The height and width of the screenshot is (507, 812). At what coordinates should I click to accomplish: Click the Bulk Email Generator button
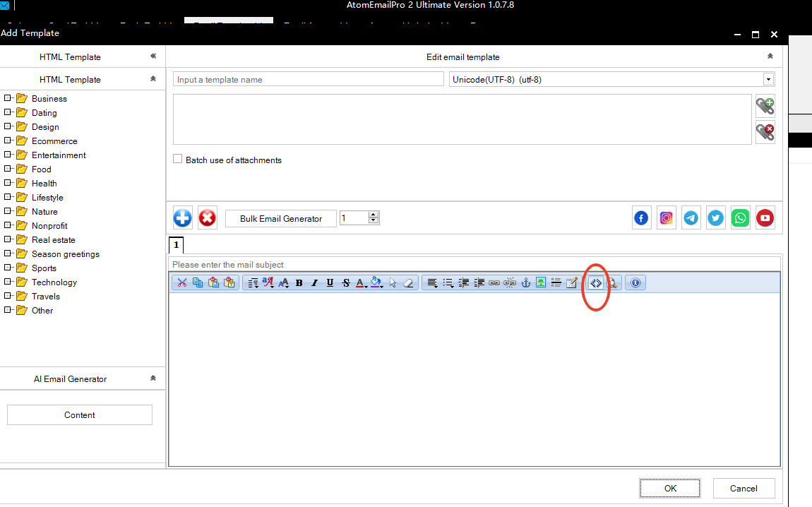(281, 218)
